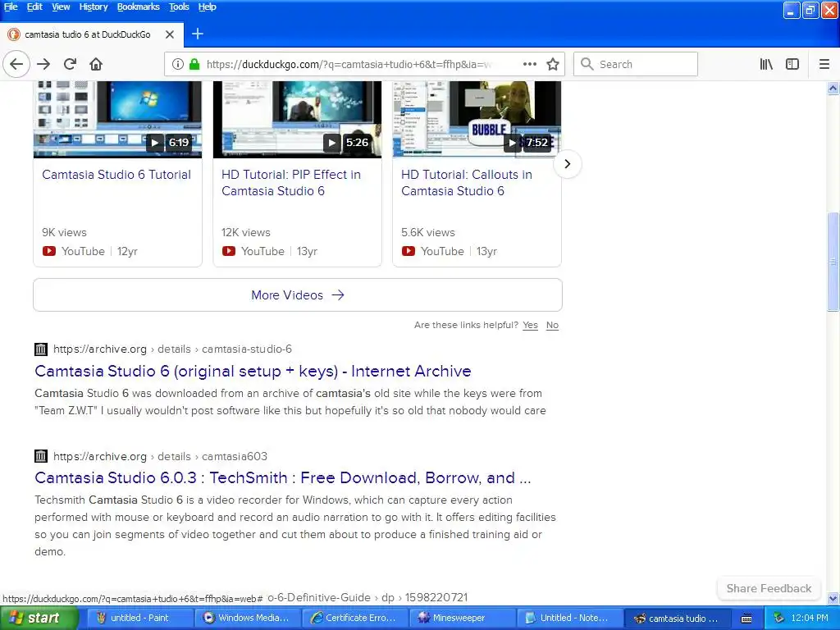
Task: Click YouTube icon under Camtasia Studio 6 Tutorial
Action: (x=48, y=251)
